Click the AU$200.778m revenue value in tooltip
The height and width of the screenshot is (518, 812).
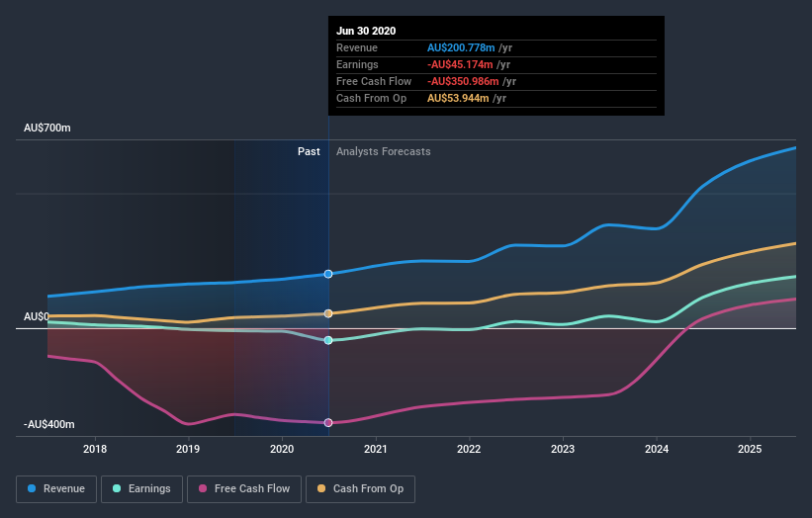click(461, 47)
